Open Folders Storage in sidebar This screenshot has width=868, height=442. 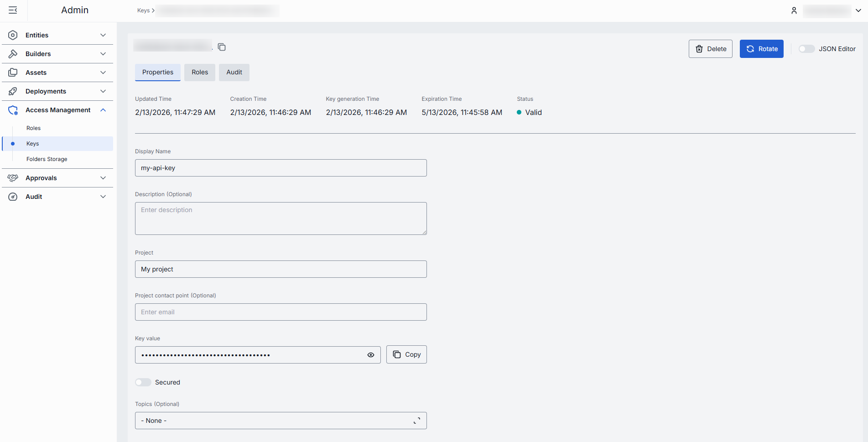tap(47, 159)
